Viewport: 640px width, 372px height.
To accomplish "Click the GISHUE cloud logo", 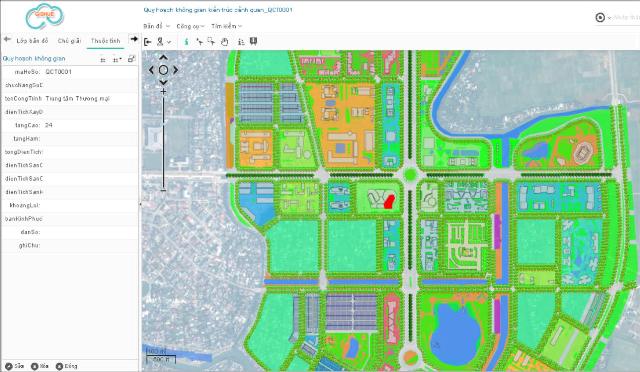I will tap(44, 16).
